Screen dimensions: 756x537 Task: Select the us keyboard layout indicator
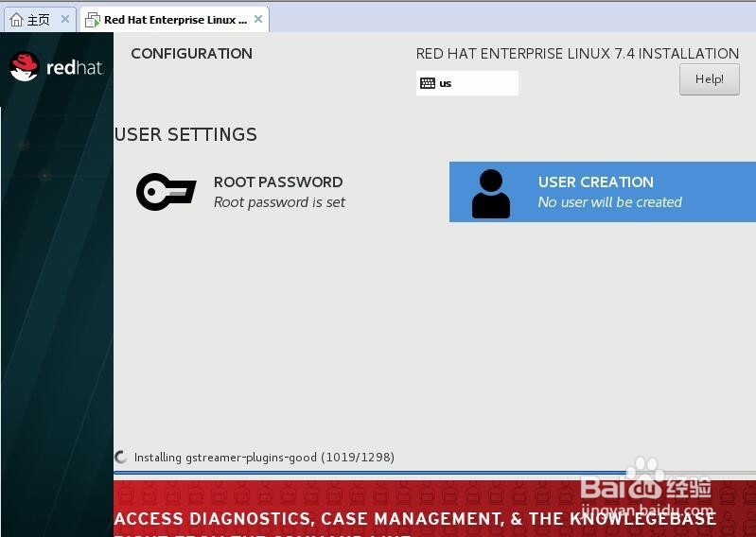[467, 83]
